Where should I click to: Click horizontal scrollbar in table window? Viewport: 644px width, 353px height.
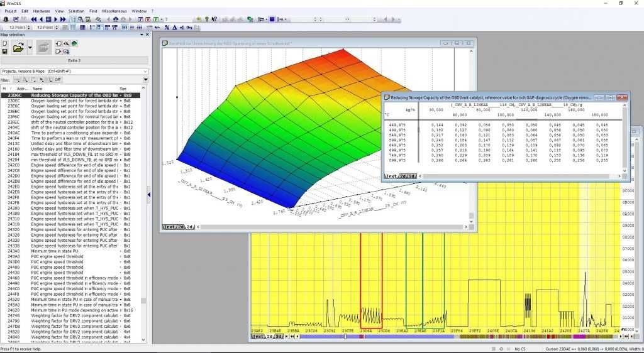point(521,176)
